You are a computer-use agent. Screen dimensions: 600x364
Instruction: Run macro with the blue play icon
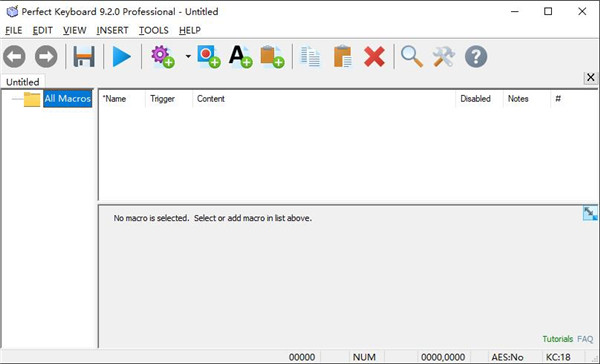[122, 57]
